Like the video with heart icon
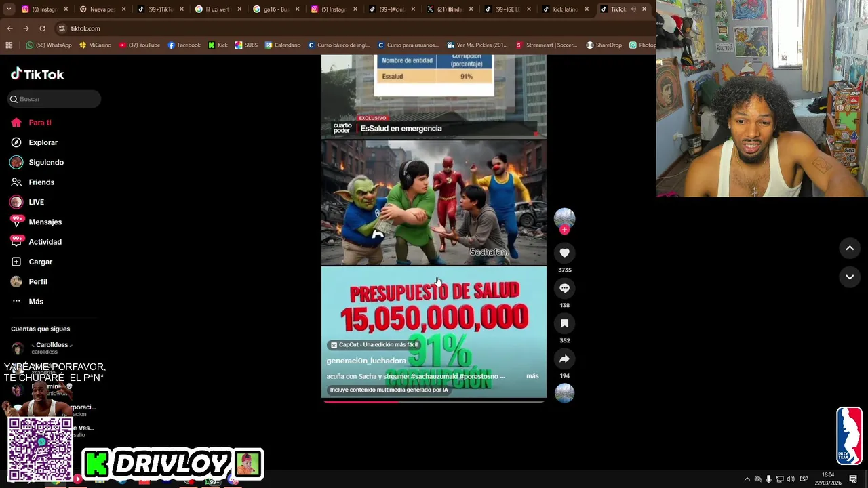The image size is (868, 488). 564,253
